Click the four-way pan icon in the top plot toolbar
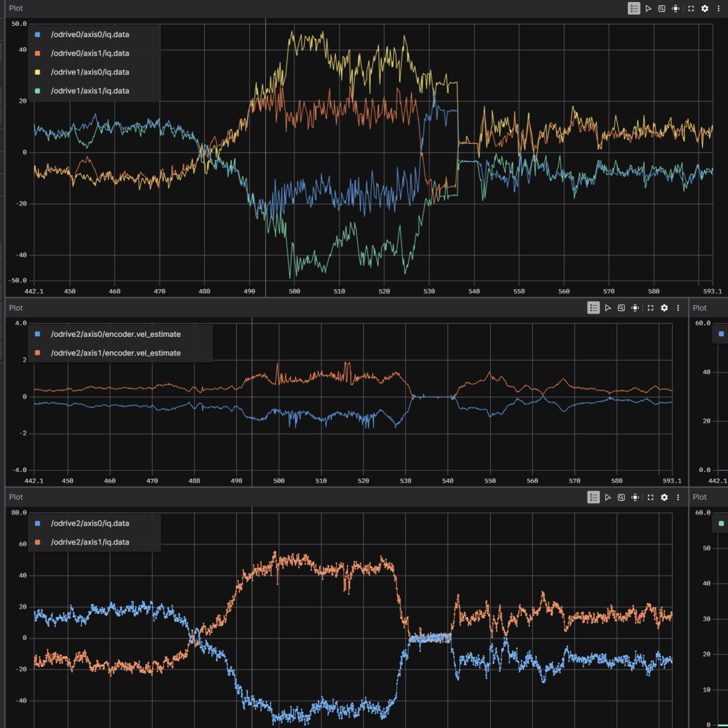Image resolution: width=728 pixels, height=728 pixels. 676,9
